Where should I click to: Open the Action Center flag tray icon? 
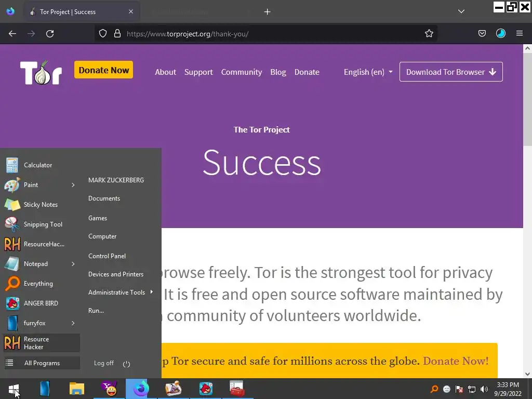(459, 389)
